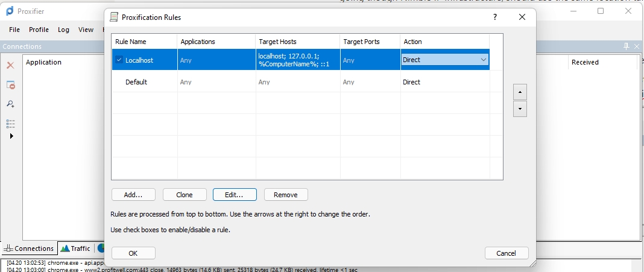Uncheck the Localhost rule checkbox
644x272 pixels.
119,60
